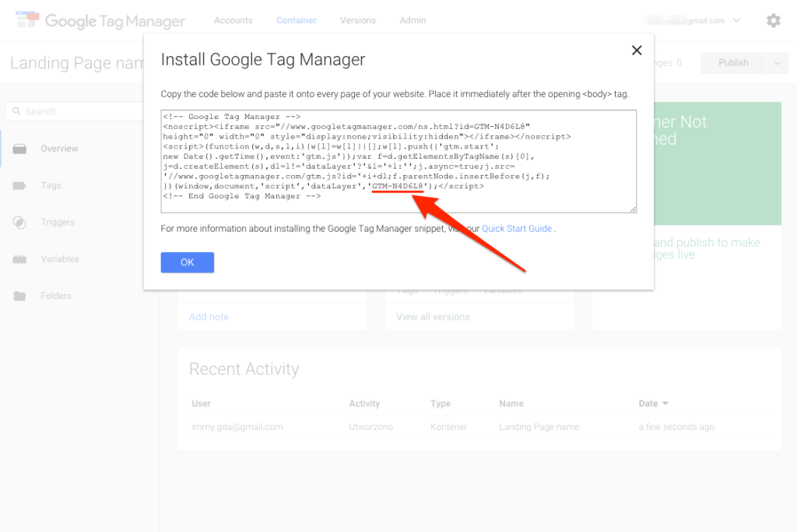Select Folders in the sidebar

[x=56, y=296]
